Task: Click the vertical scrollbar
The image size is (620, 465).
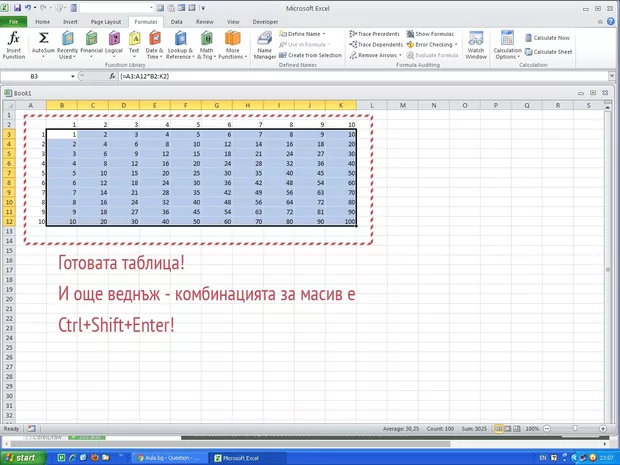Action: pyautogui.click(x=608, y=265)
